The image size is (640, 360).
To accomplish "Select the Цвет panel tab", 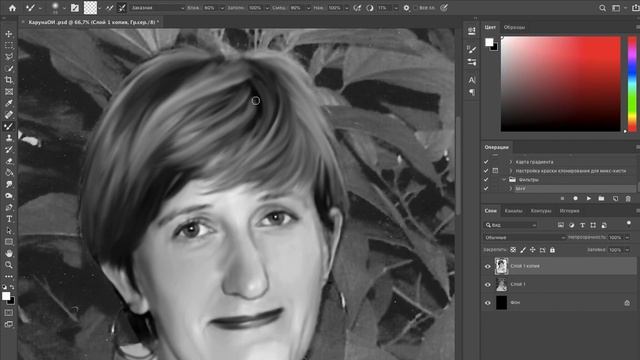I will click(x=490, y=27).
